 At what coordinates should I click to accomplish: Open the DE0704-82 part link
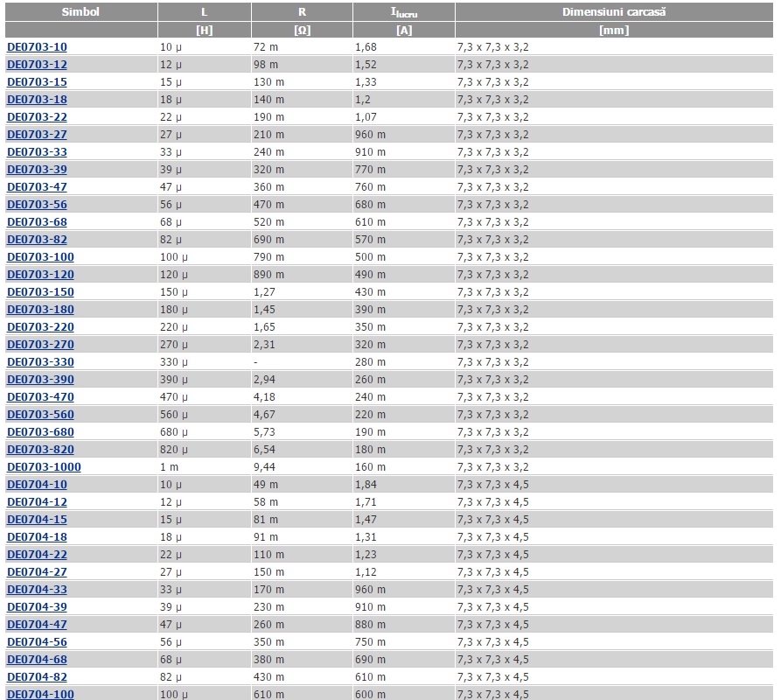point(37,677)
